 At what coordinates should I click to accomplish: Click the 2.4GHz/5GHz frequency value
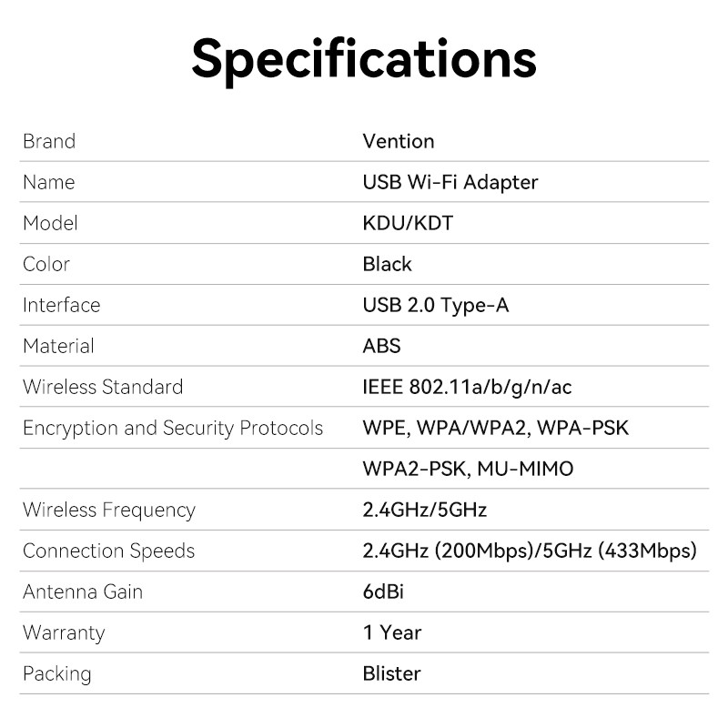425,510
